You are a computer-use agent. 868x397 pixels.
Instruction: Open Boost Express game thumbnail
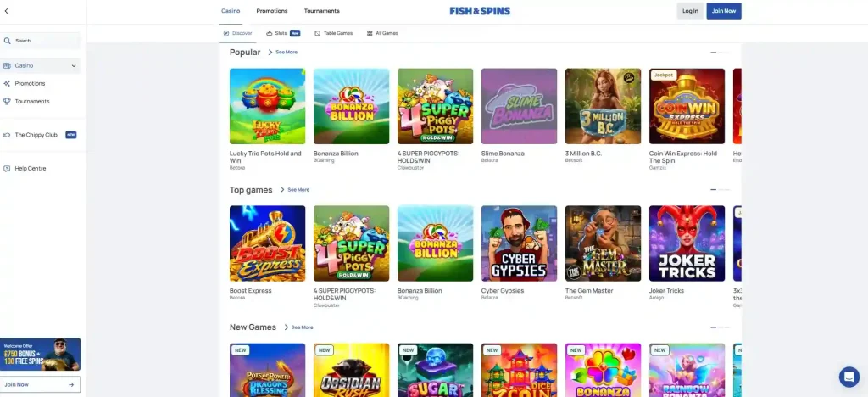click(x=267, y=243)
